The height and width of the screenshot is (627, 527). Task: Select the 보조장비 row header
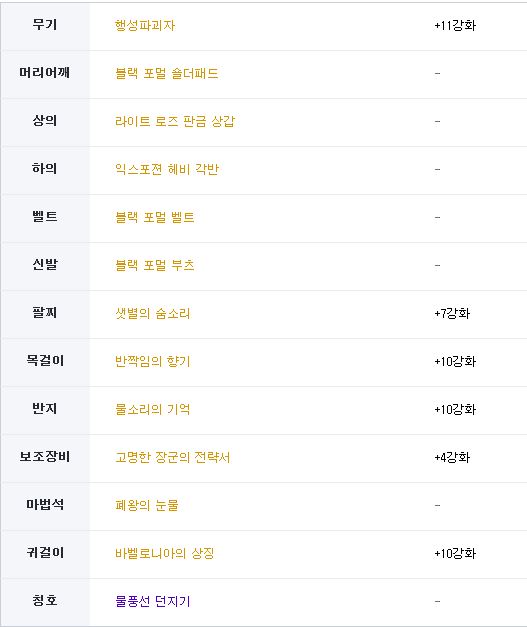(x=45, y=458)
